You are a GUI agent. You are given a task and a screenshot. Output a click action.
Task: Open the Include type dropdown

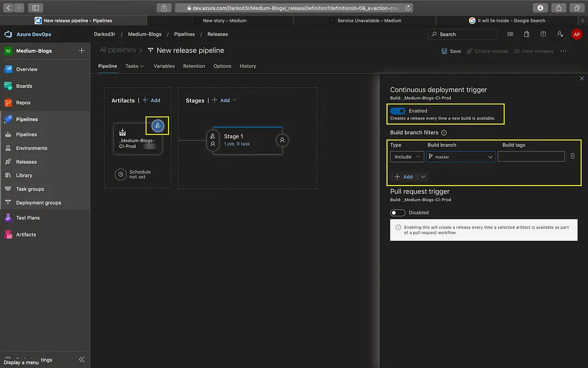point(407,157)
